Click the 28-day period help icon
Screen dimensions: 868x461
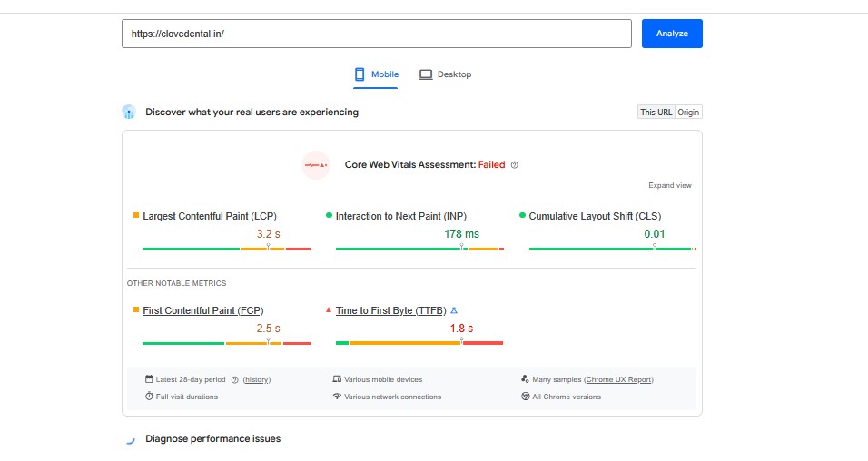click(x=235, y=379)
